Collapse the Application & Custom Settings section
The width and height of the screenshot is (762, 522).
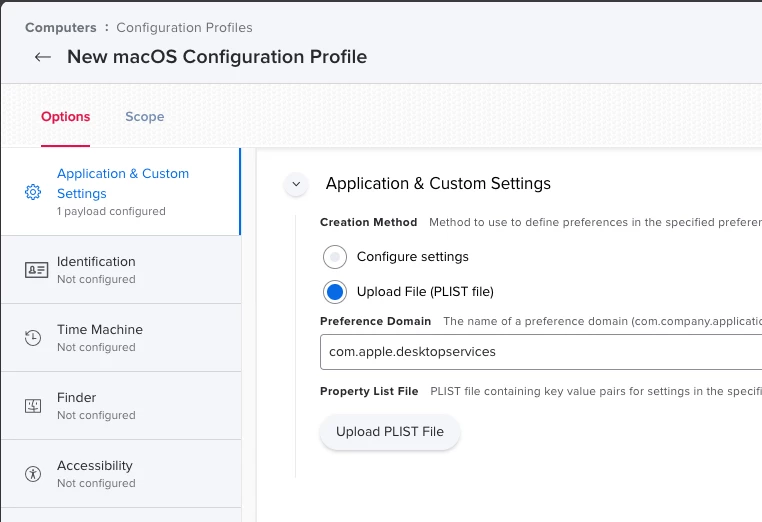295,184
